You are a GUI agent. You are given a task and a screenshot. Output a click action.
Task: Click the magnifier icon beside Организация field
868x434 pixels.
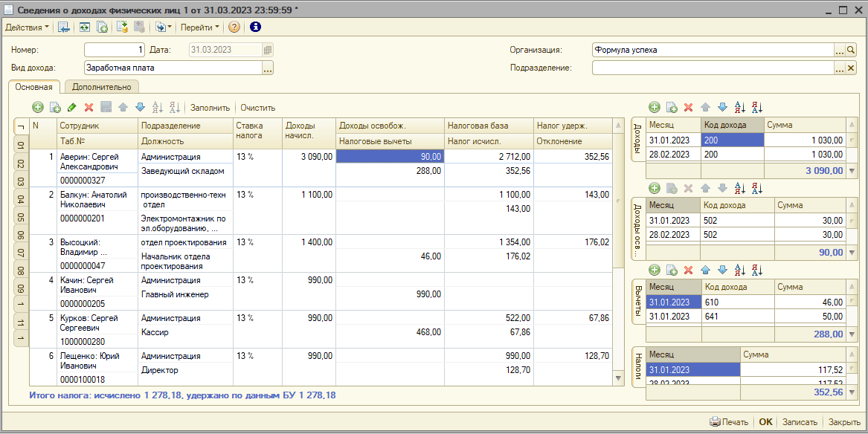coord(851,51)
